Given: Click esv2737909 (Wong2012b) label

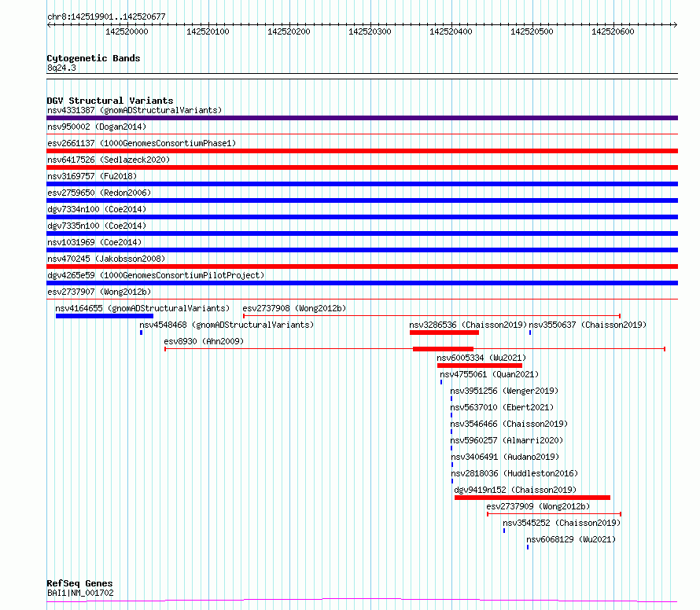Looking at the screenshot, I should tap(538, 506).
